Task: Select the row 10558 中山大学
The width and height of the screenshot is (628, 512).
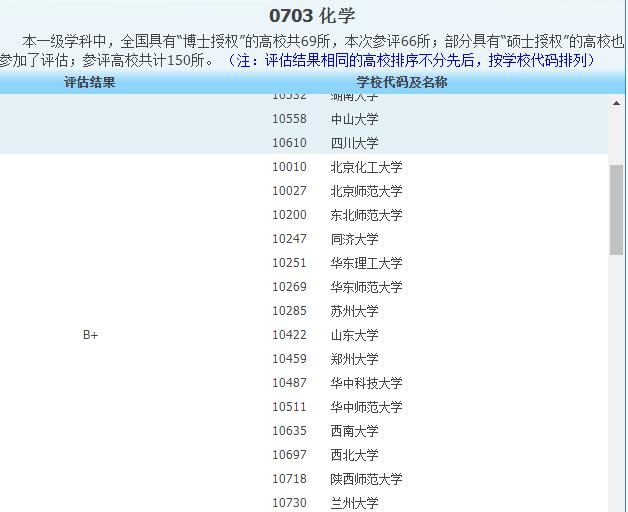Action: [x=325, y=119]
